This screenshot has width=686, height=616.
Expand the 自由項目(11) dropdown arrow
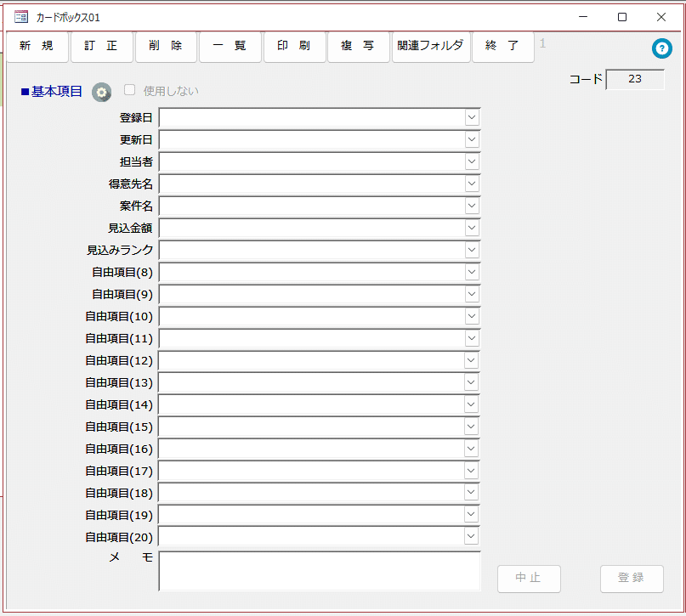pyautogui.click(x=472, y=338)
